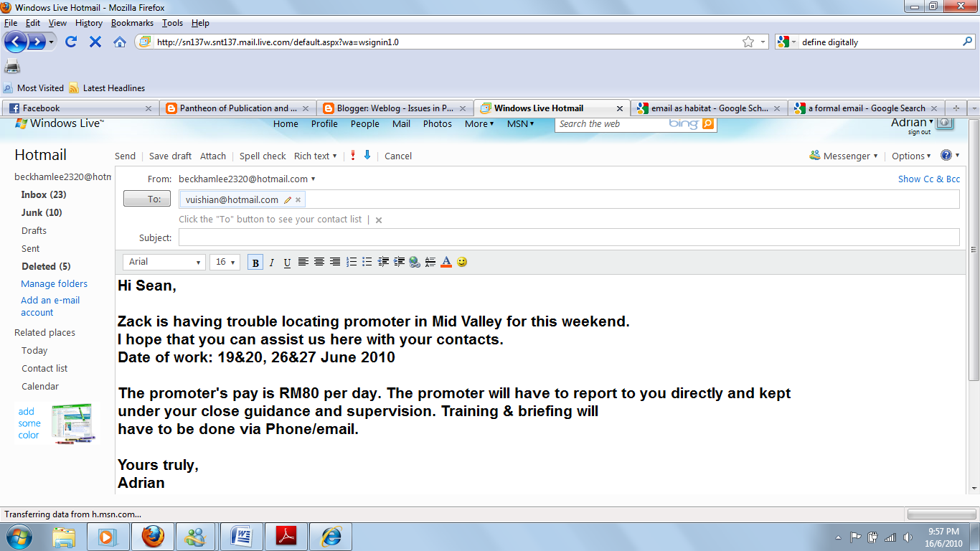This screenshot has height=551, width=980.
Task: Switch to Blogger: Weblog tab
Action: pyautogui.click(x=394, y=108)
